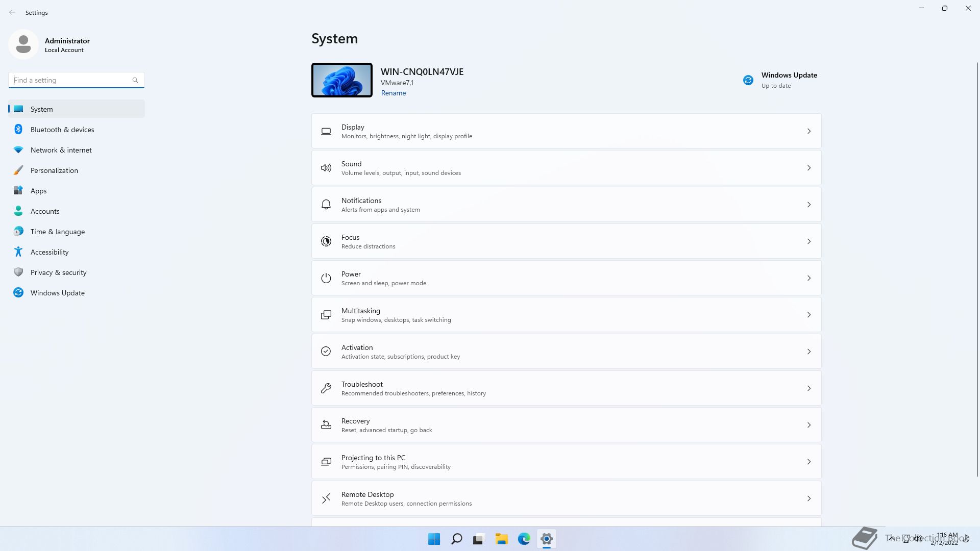
Task: Select System in the sidebar
Action: click(77, 109)
